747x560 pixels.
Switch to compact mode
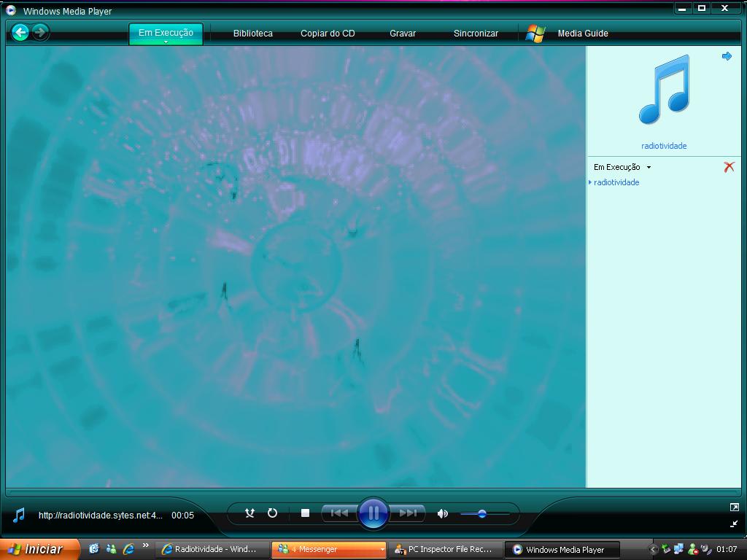pos(734,524)
